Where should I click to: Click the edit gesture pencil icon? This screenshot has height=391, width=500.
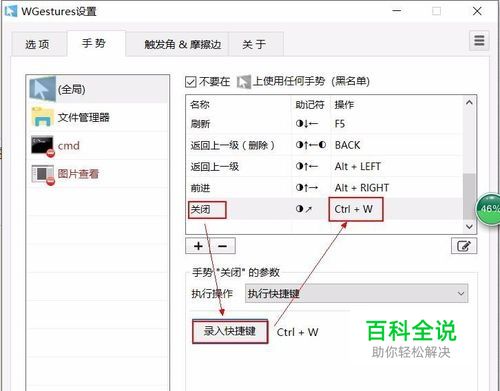pos(464,246)
